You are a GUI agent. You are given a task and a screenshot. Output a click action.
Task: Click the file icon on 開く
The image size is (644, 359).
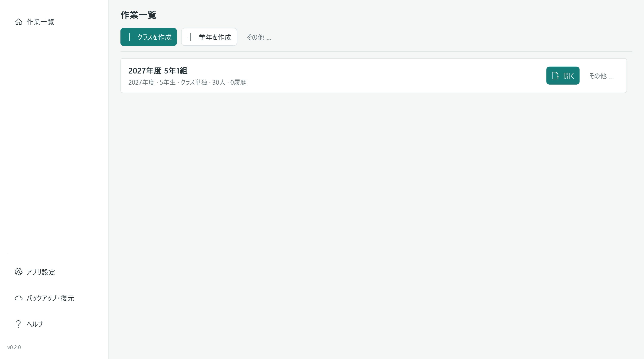pyautogui.click(x=555, y=75)
